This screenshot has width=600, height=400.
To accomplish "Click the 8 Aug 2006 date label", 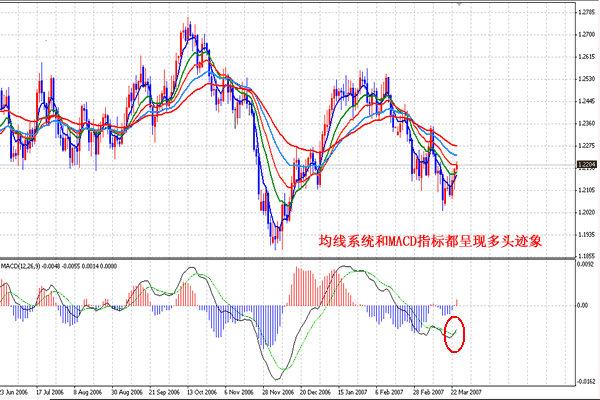I will tap(88, 392).
